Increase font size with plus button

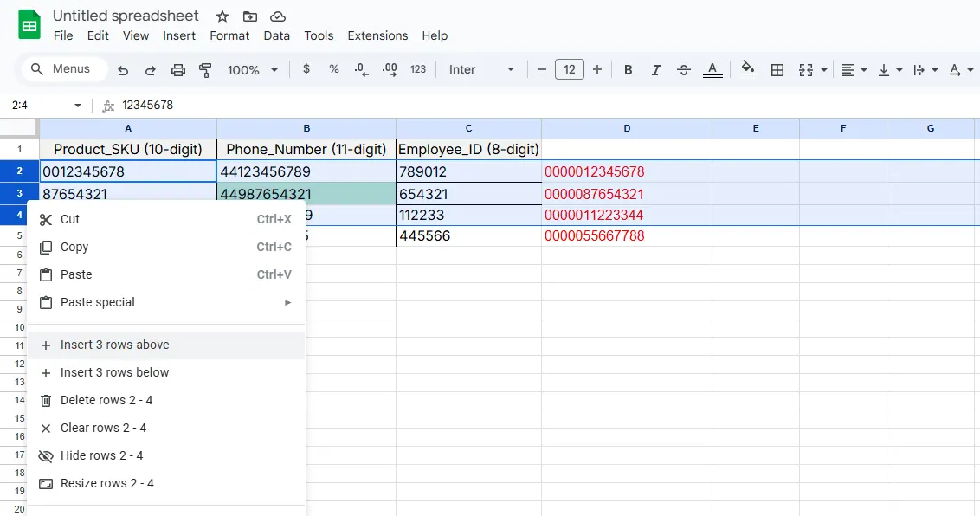point(597,69)
